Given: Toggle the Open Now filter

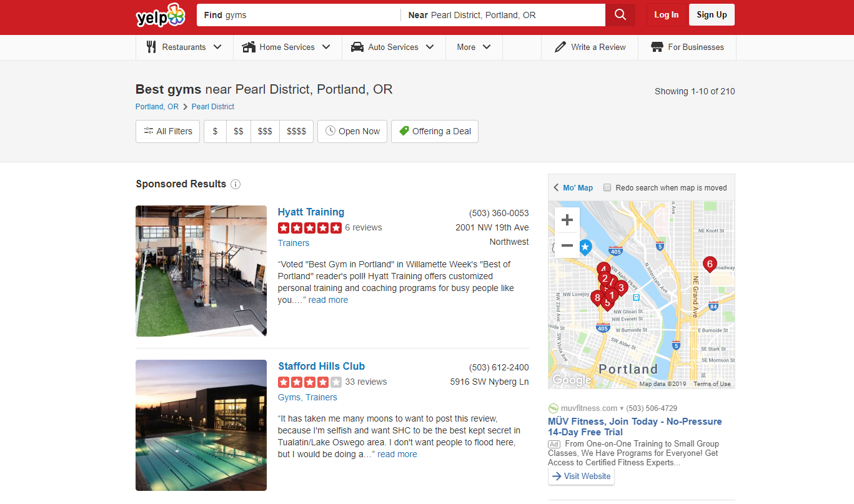Looking at the screenshot, I should [x=352, y=131].
